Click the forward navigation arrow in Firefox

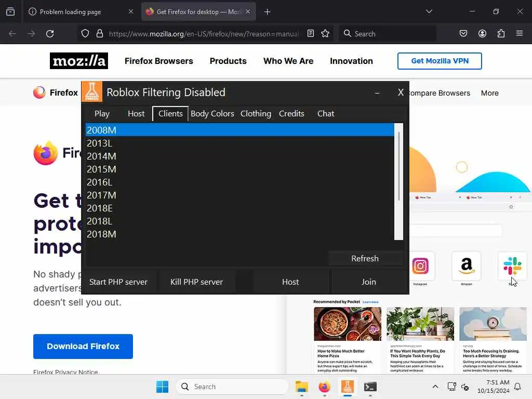tap(31, 34)
